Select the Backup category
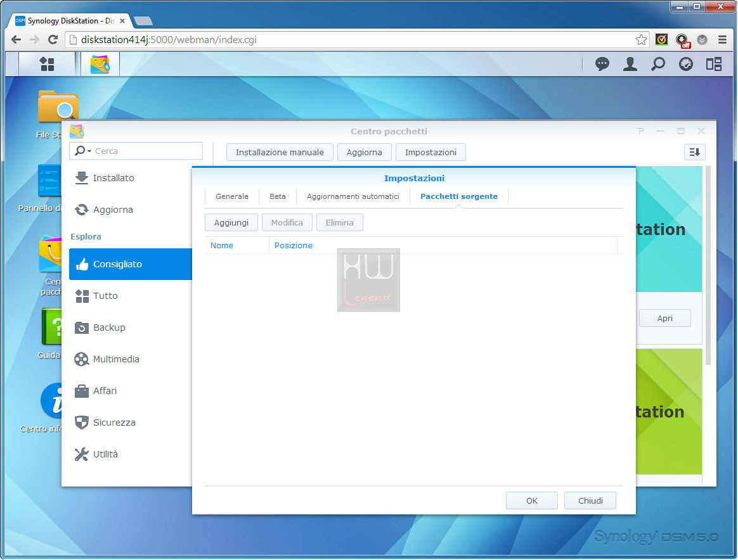The width and height of the screenshot is (738, 560). coord(131,328)
